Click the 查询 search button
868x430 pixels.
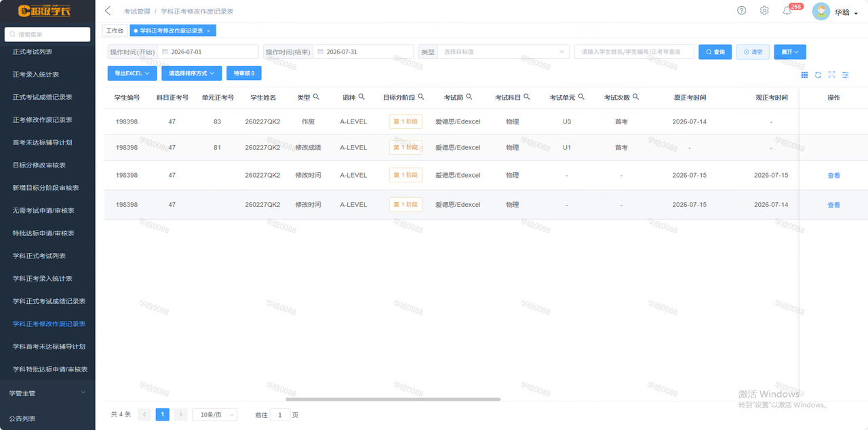pyautogui.click(x=715, y=52)
